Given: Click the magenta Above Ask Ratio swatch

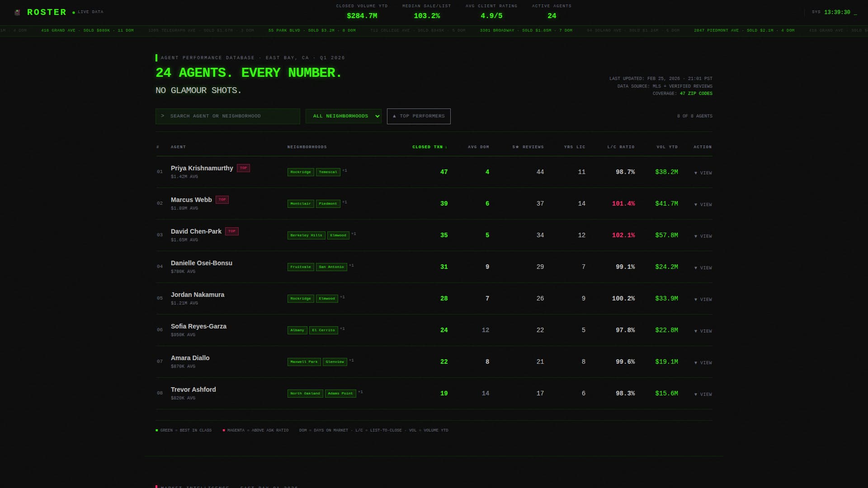Looking at the screenshot, I should click(x=224, y=431).
